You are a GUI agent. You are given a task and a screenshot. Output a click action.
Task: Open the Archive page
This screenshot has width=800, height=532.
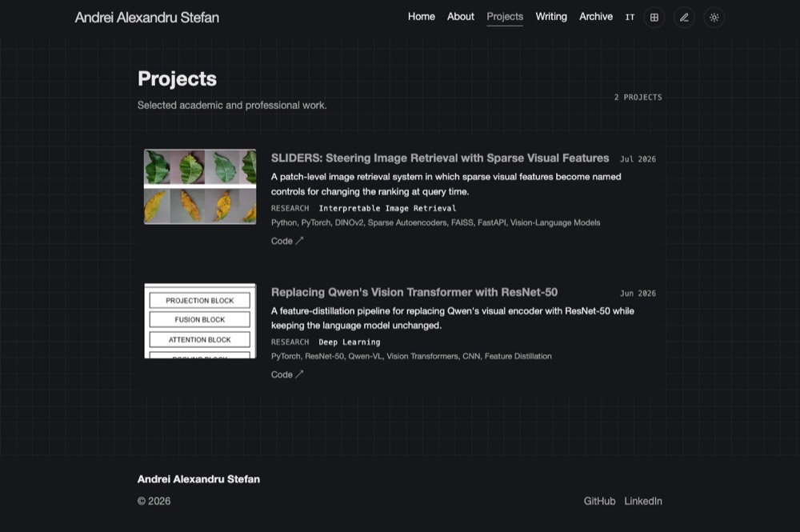(x=596, y=17)
